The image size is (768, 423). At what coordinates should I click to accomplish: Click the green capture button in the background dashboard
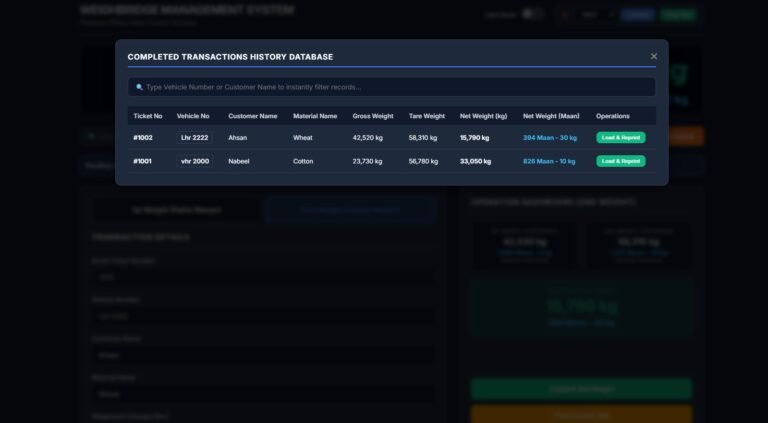click(581, 389)
